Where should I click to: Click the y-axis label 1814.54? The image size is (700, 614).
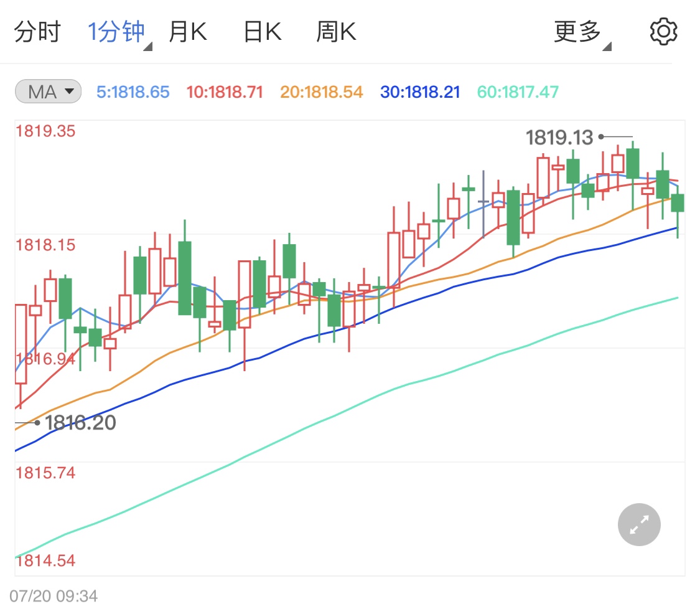click(x=45, y=560)
